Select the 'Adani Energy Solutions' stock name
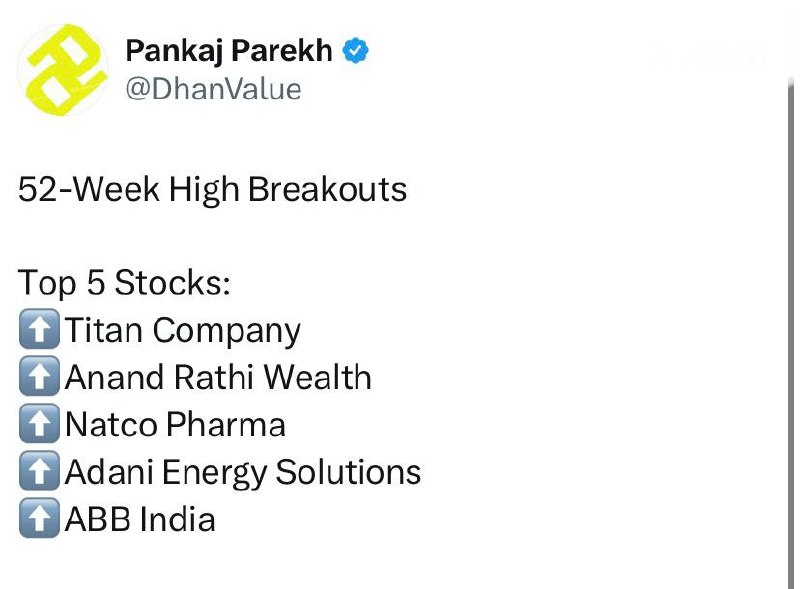 click(243, 472)
